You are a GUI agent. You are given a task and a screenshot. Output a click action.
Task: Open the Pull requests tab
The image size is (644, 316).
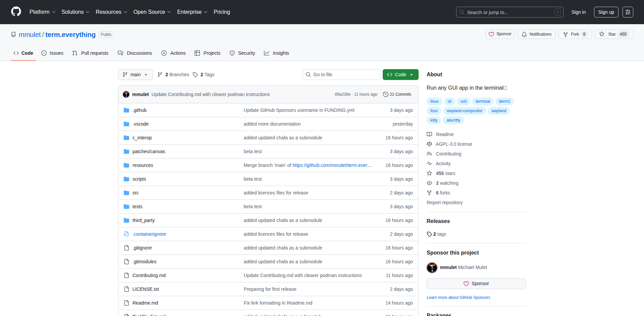[90, 53]
